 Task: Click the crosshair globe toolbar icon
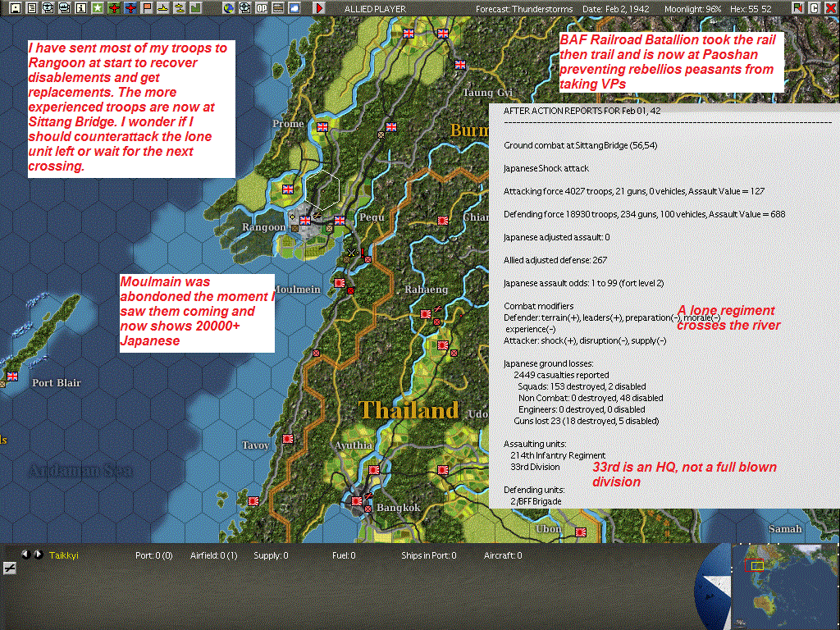pyautogui.click(x=244, y=7)
